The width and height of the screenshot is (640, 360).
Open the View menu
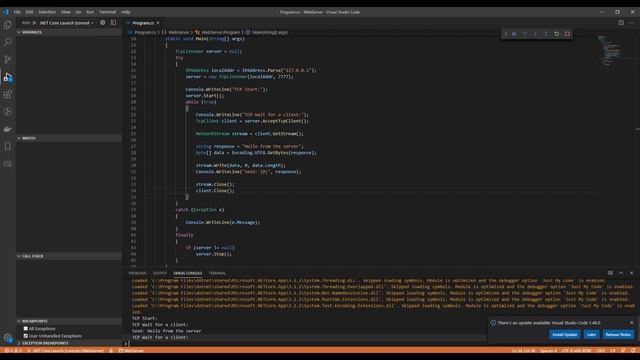65,12
